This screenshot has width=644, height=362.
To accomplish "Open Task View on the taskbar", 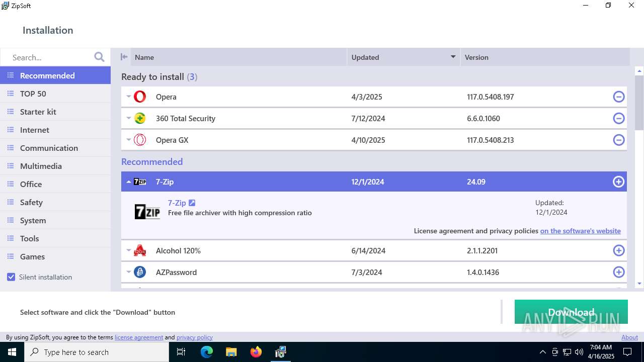I will point(181,352).
